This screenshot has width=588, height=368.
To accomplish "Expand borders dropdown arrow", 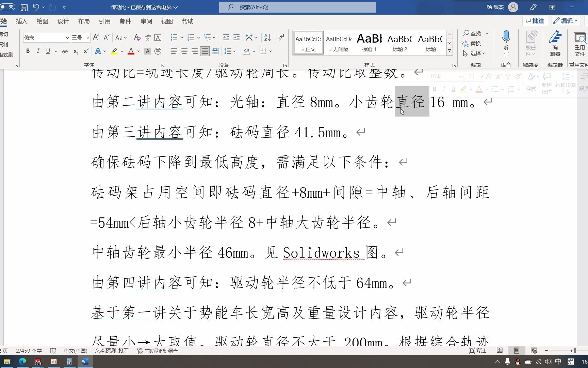I will click(271, 51).
